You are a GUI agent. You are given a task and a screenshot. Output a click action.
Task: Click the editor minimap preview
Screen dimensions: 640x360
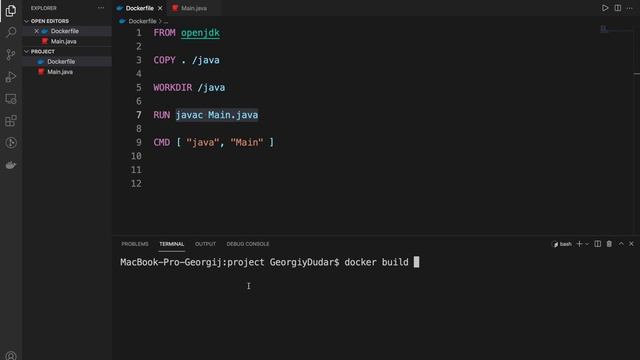click(x=604, y=29)
